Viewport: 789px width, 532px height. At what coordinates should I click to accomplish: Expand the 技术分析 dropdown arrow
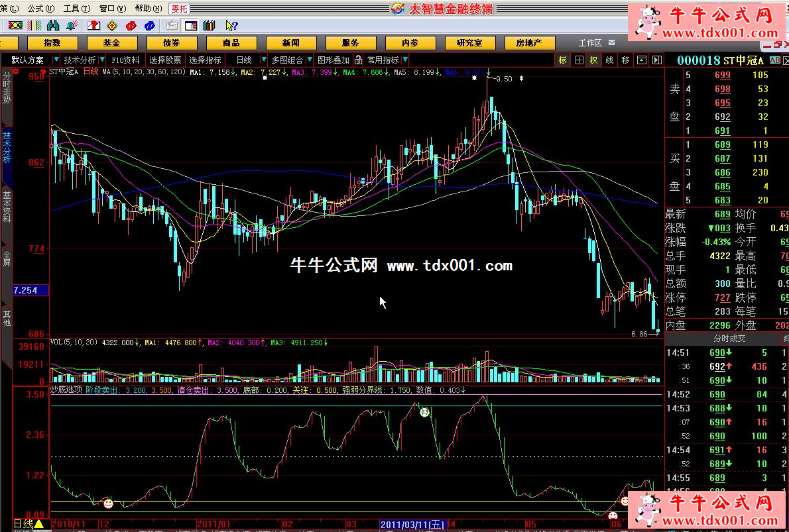102,60
